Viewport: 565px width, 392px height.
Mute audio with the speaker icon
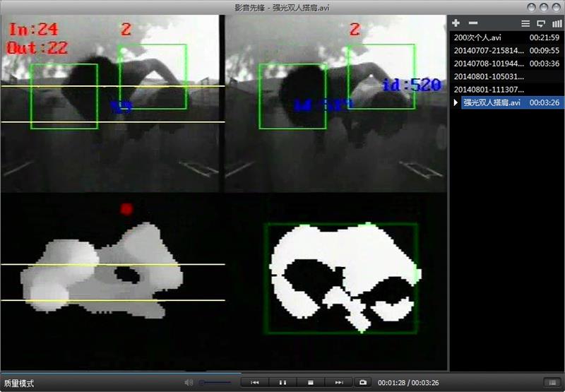[189, 382]
